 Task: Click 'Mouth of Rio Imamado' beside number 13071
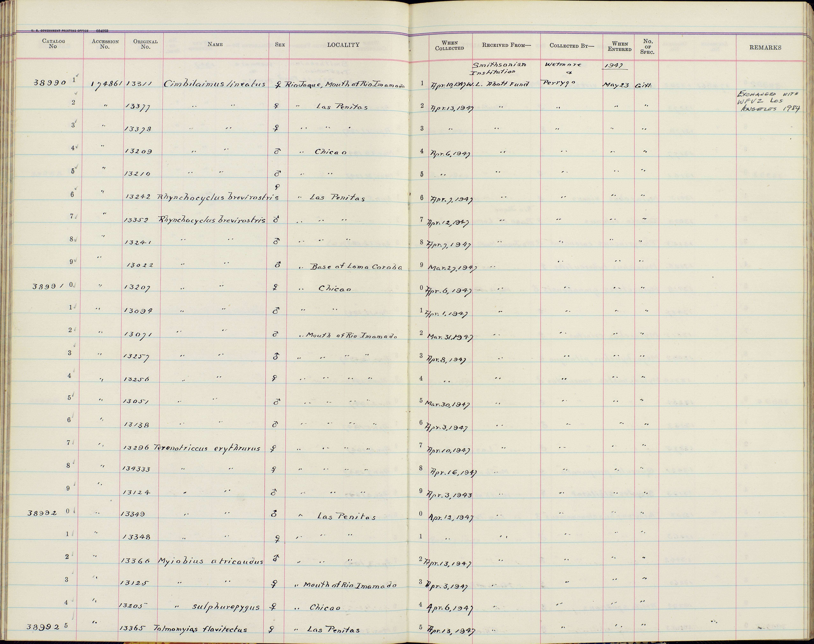point(351,335)
